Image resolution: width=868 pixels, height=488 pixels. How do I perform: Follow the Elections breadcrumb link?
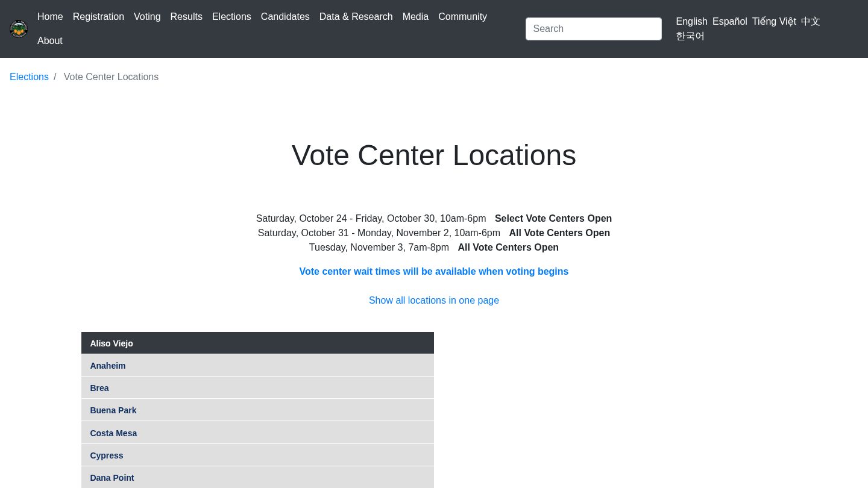[29, 77]
